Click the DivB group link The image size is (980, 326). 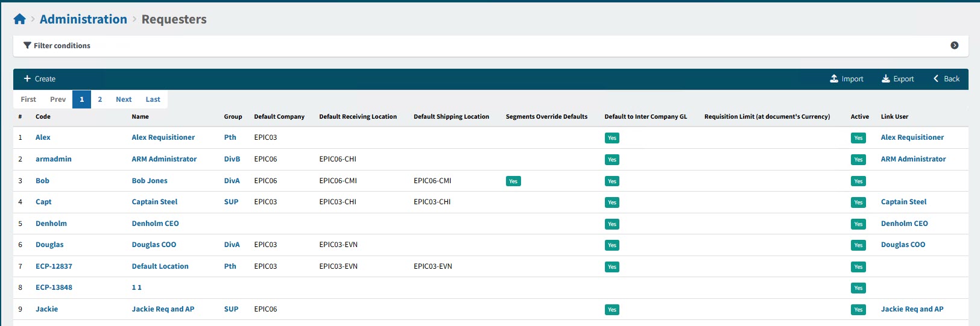pos(232,159)
